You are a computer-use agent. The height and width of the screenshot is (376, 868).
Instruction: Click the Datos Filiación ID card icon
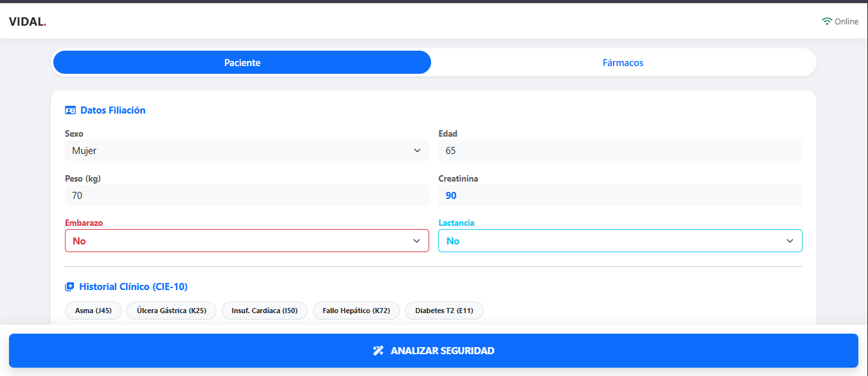coord(71,110)
